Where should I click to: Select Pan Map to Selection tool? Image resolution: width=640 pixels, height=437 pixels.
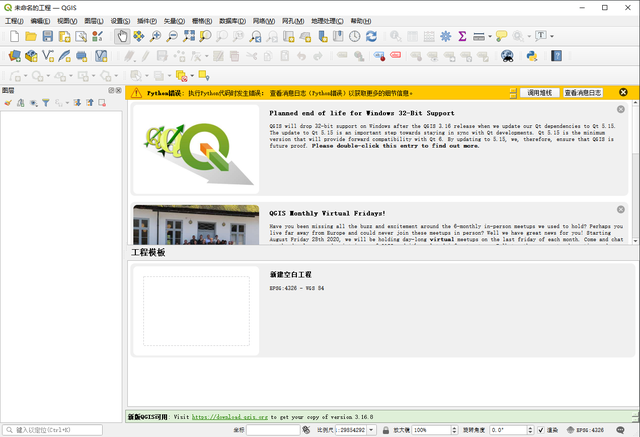click(139, 36)
